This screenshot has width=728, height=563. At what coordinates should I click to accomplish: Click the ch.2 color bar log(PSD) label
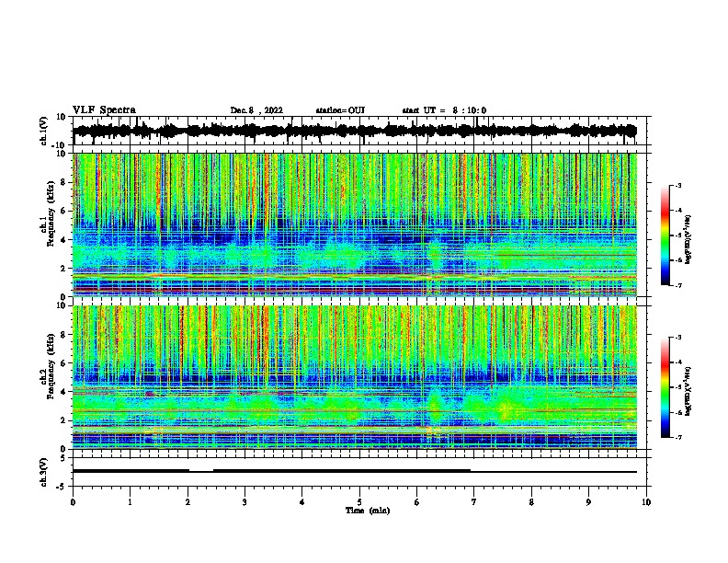[688, 391]
